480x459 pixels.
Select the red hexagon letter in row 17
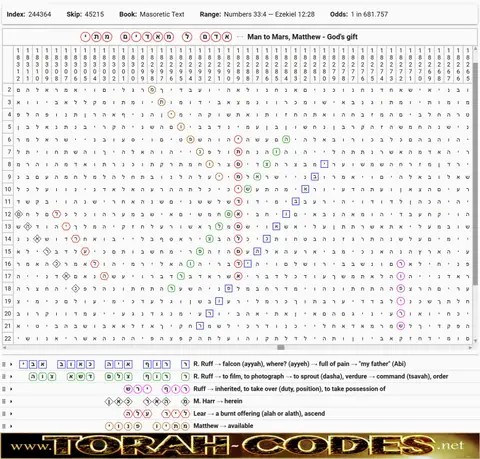pos(104,276)
